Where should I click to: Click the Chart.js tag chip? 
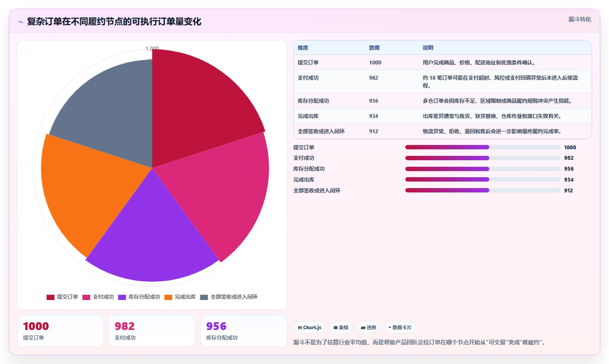click(x=310, y=327)
